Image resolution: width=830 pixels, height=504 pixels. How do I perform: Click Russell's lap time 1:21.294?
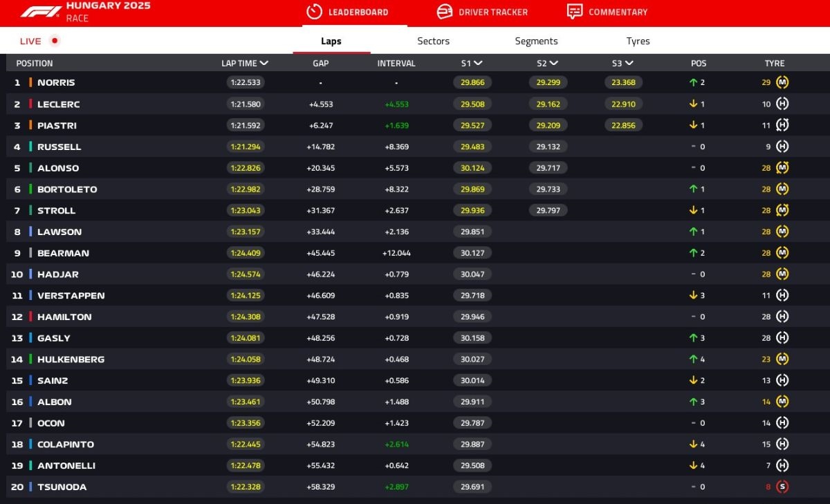pyautogui.click(x=245, y=147)
